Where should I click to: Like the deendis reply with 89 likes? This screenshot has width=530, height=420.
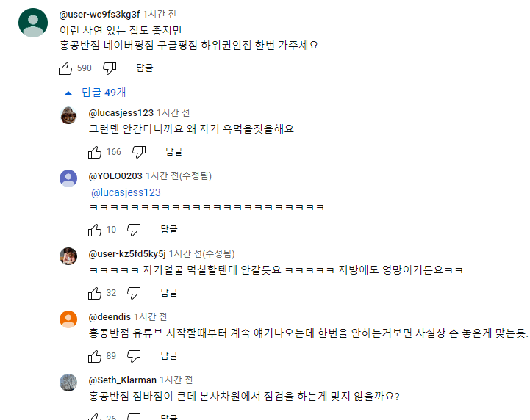point(95,356)
